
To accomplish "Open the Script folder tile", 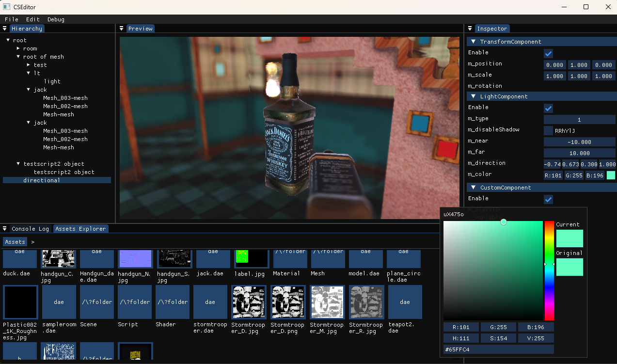I will pos(135,302).
